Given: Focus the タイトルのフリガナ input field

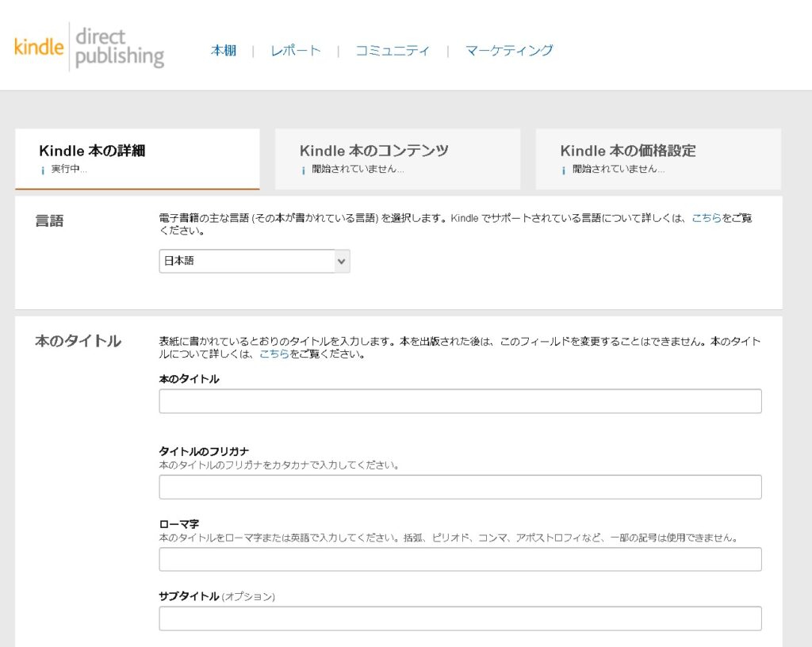Looking at the screenshot, I should pyautogui.click(x=461, y=487).
